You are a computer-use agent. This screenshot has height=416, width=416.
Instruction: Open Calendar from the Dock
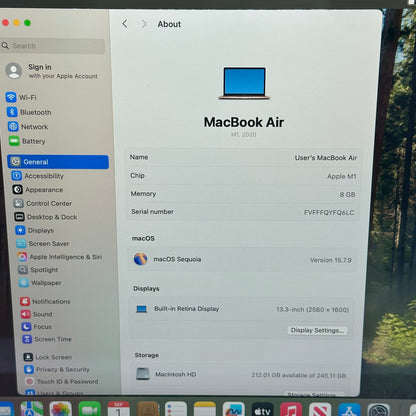pyautogui.click(x=119, y=409)
